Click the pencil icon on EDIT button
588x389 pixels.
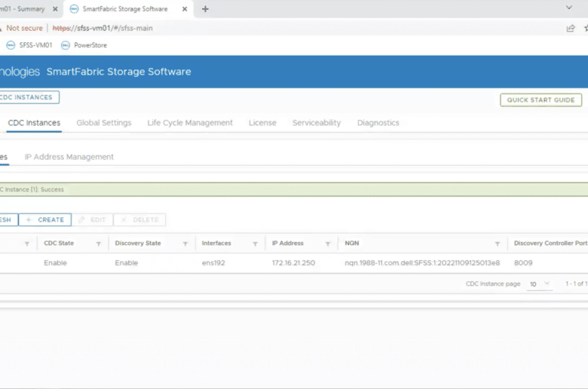click(81, 220)
